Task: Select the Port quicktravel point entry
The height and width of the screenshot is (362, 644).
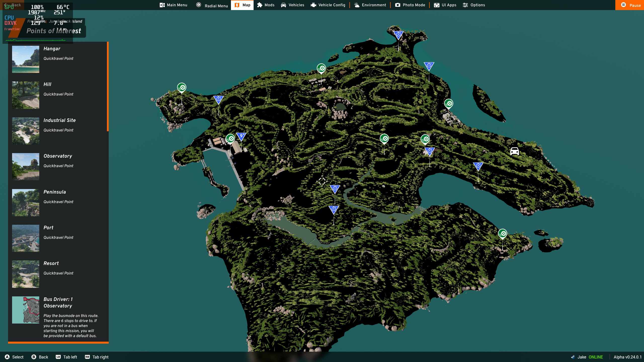Action: [57, 238]
